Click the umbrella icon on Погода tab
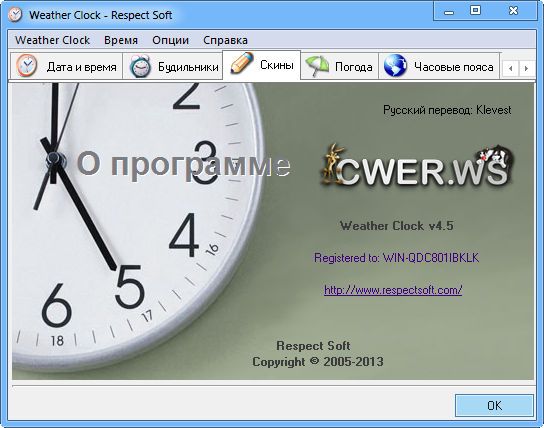Viewport: 544px width, 428px height. [x=317, y=66]
